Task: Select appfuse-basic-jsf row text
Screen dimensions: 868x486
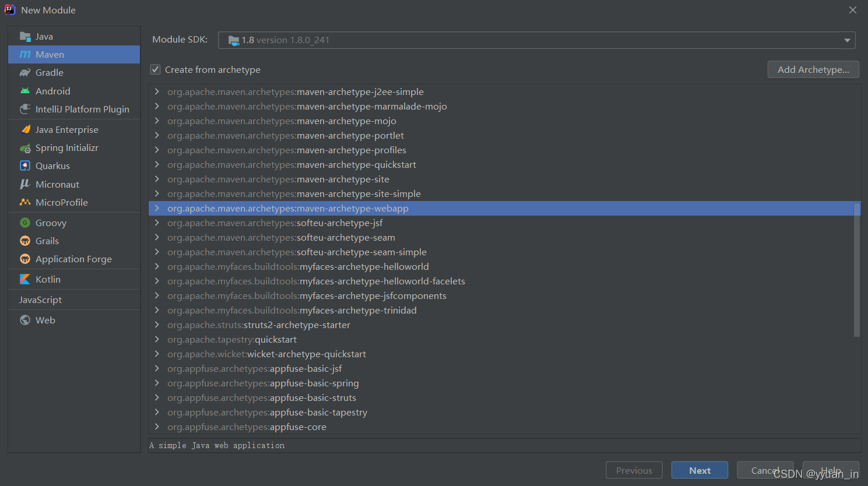Action: tap(255, 369)
